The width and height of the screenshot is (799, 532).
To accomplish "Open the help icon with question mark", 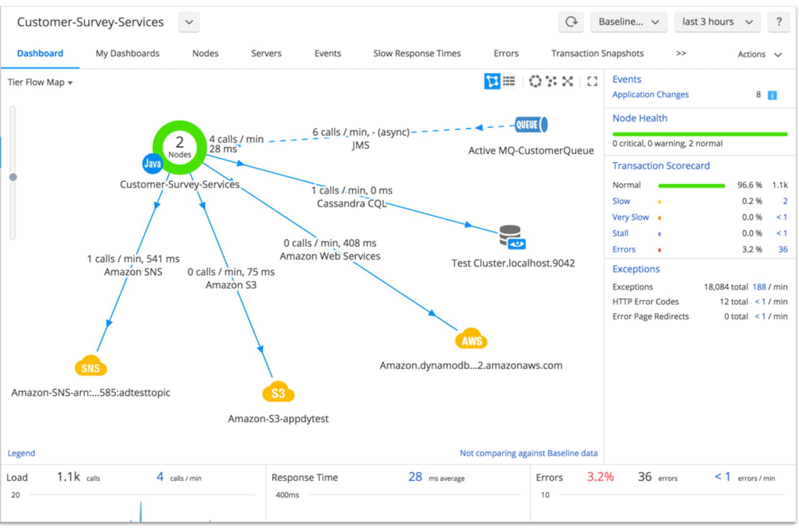I will pos(779,21).
